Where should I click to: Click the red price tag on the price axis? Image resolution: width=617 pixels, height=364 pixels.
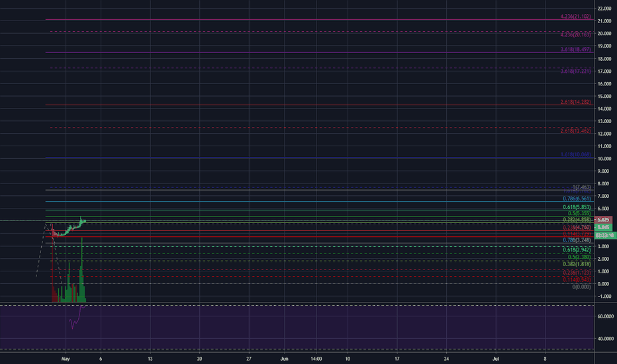pyautogui.click(x=603, y=220)
